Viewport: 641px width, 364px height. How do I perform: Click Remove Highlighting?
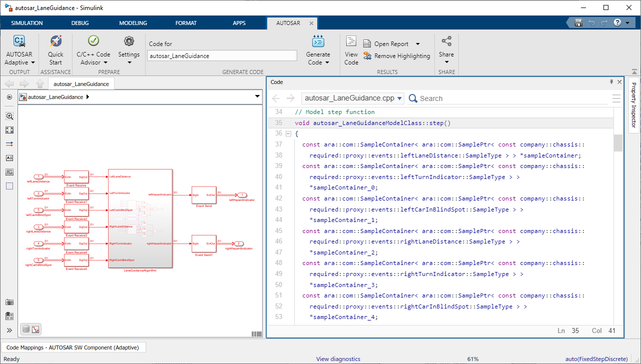(x=397, y=56)
